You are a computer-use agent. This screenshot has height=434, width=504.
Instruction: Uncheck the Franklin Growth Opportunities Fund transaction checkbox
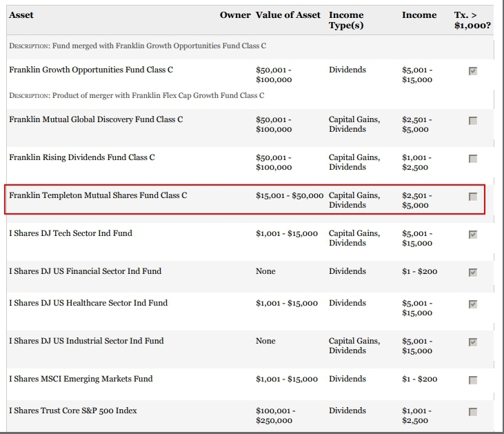(x=472, y=71)
